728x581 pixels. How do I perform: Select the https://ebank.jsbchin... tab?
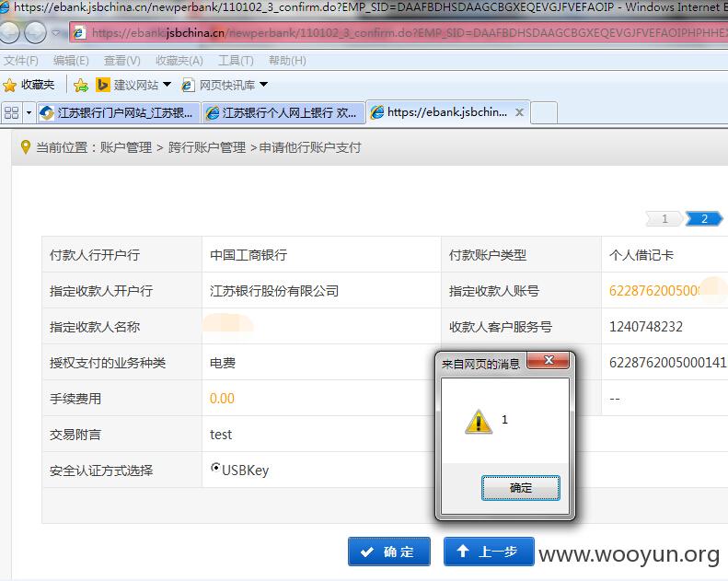coord(447,112)
